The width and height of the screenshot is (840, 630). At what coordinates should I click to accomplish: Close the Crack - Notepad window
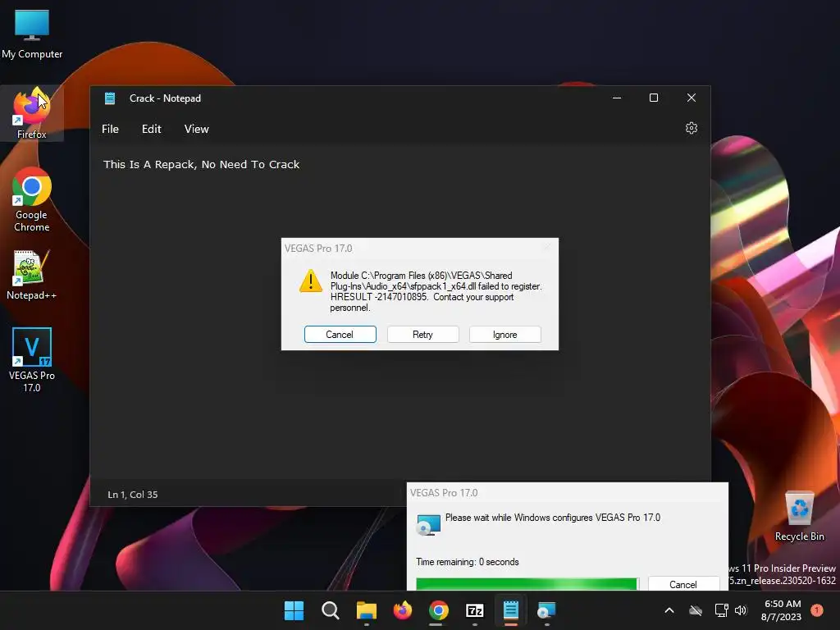pos(691,98)
